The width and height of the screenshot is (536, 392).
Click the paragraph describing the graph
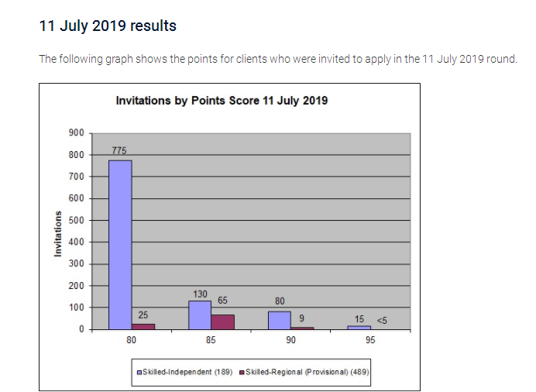click(x=278, y=59)
